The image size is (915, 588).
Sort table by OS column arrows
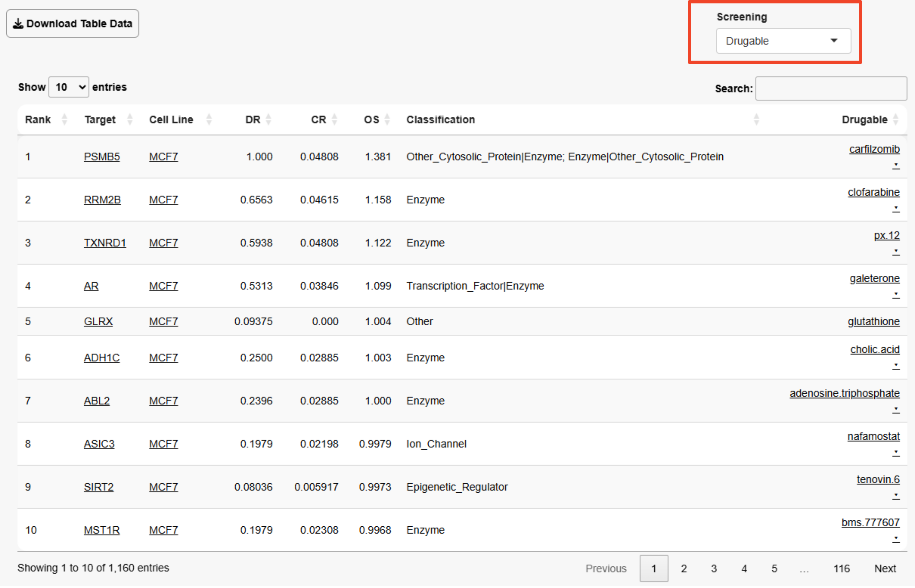pyautogui.click(x=387, y=120)
